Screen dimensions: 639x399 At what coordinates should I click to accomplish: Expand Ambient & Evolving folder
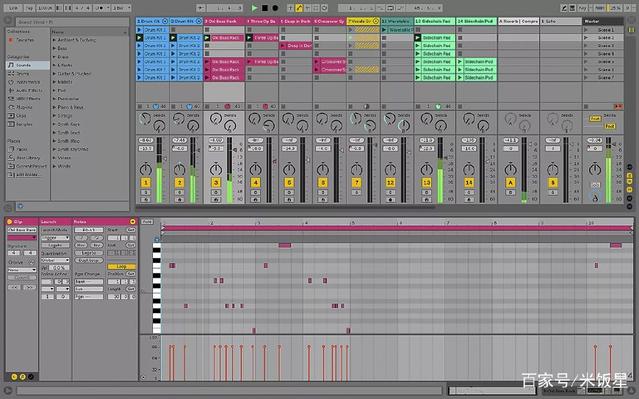54,40
